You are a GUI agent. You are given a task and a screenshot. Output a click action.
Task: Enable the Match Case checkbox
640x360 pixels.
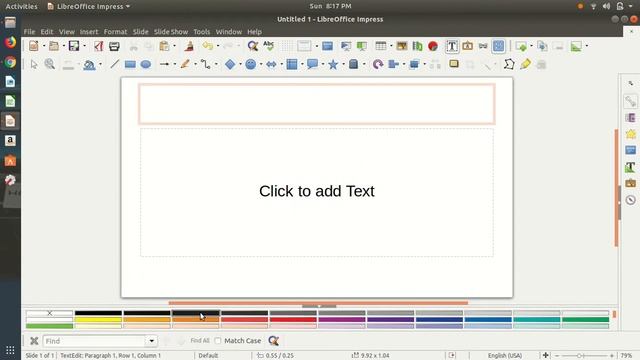pyautogui.click(x=218, y=341)
